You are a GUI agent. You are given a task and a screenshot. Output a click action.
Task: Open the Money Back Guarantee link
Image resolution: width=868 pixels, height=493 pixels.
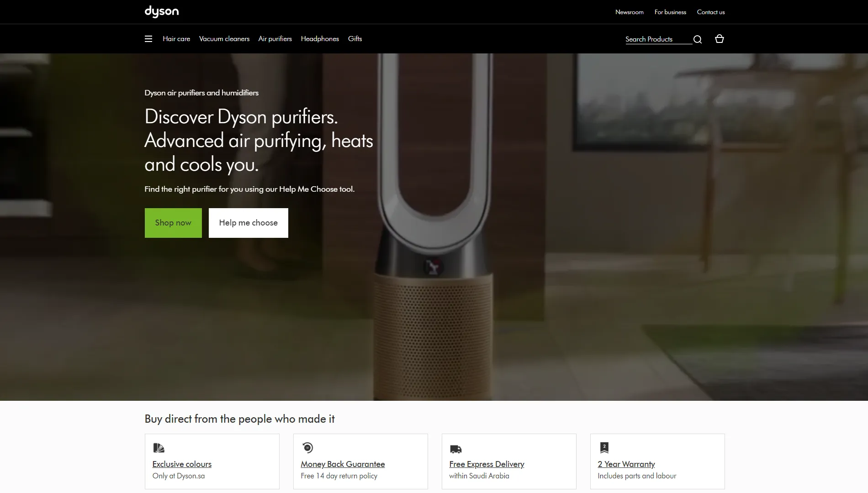(x=343, y=464)
